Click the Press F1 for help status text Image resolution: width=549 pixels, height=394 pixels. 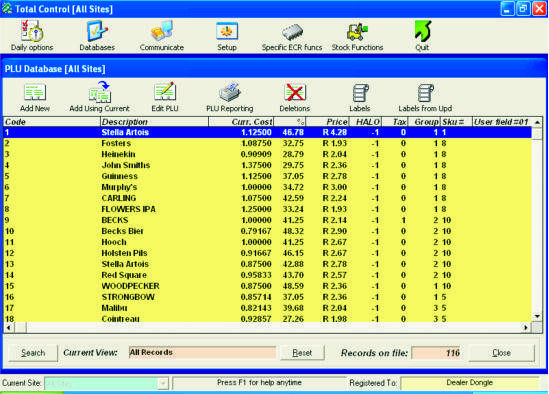(259, 382)
